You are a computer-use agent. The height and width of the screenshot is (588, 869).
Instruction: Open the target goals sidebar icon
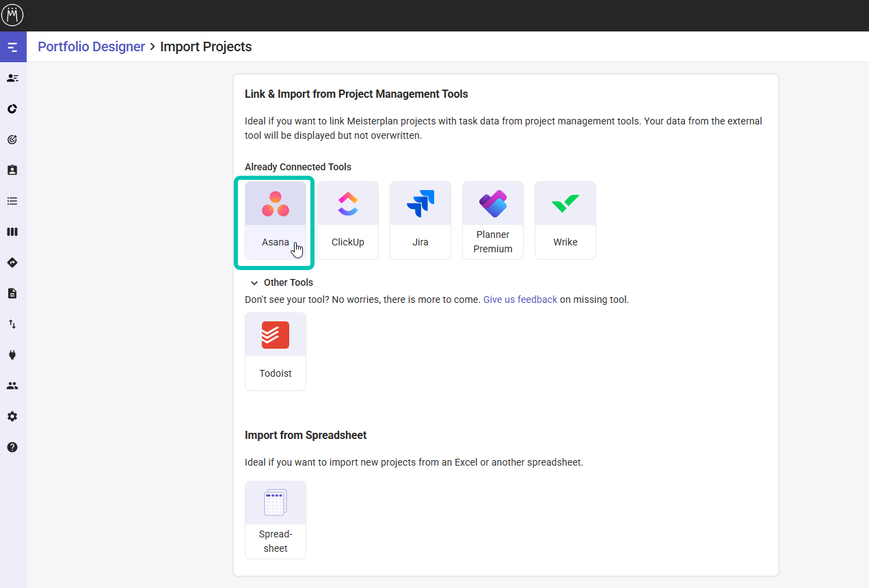click(12, 139)
